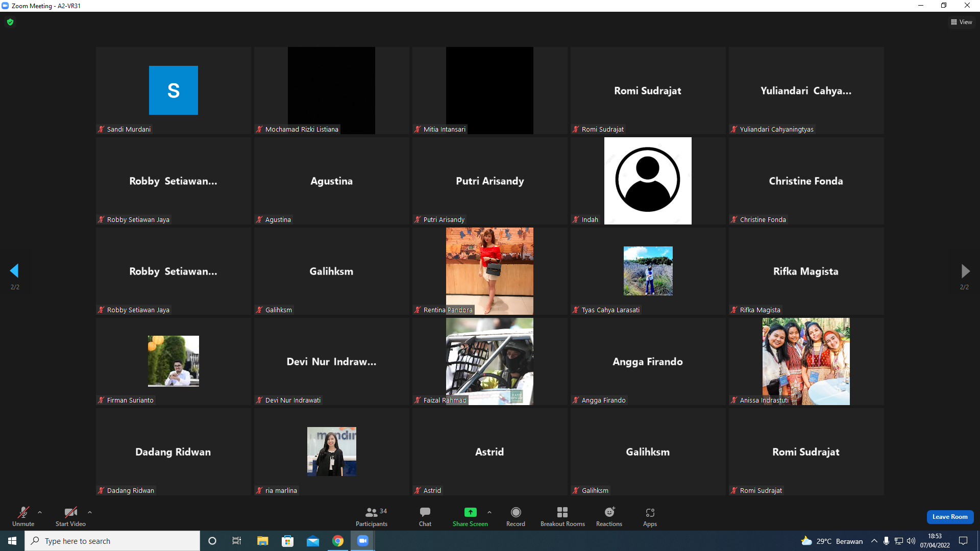Select Sandi Murdani's video tile
980x551 pixels.
[174, 90]
